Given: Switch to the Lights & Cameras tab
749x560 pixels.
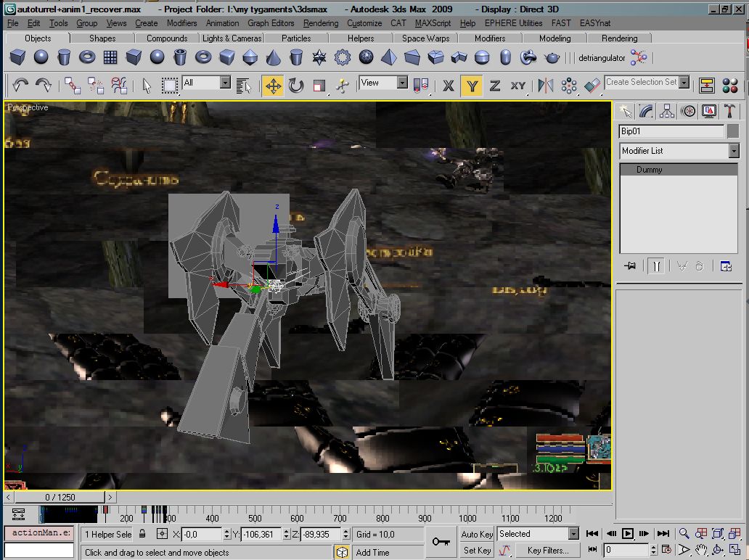Looking at the screenshot, I should pos(232,38).
